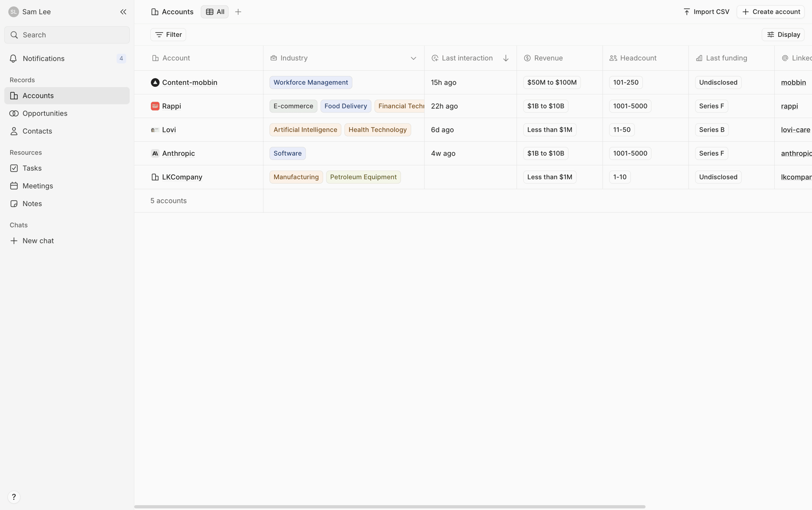Click the Rappi logo icon
The width and height of the screenshot is (812, 510).
[155, 106]
